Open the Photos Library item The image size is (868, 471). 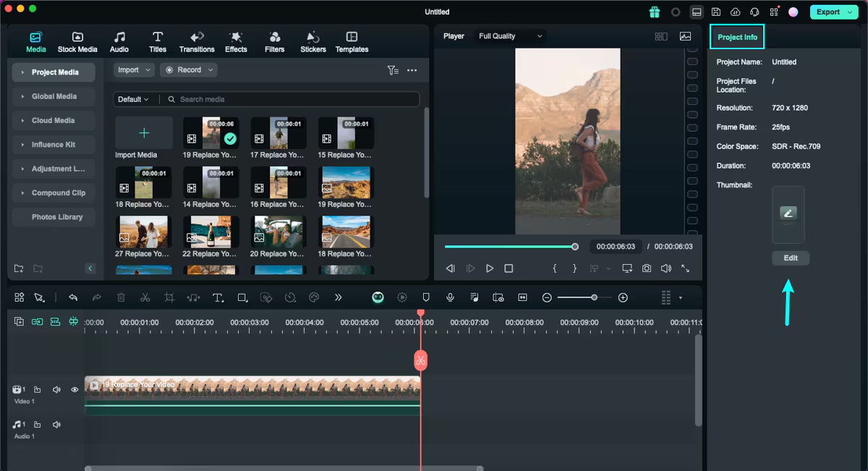point(54,217)
